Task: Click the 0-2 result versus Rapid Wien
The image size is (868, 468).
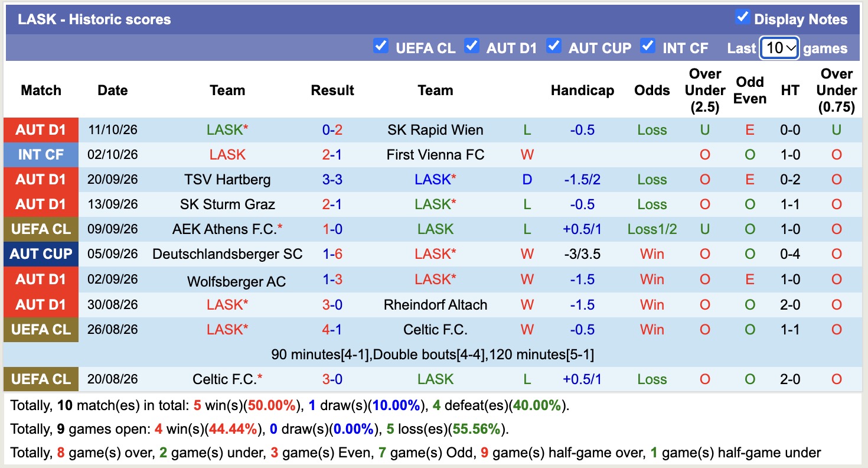Action: (x=332, y=130)
